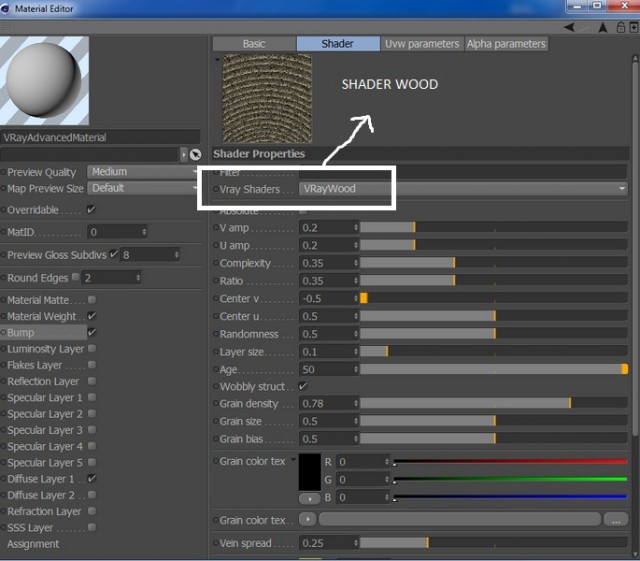Toggle the Overridable checkbox
This screenshot has height=561, width=640.
point(91,209)
